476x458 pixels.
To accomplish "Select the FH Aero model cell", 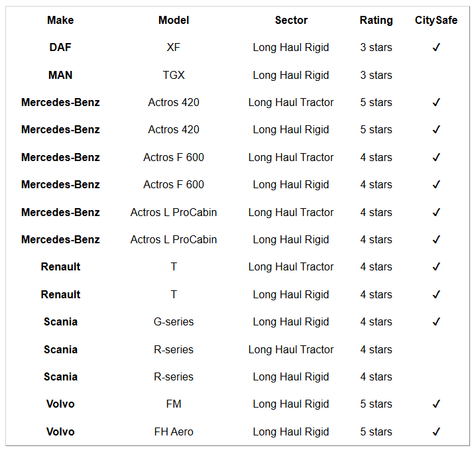I will pyautogui.click(x=174, y=432).
